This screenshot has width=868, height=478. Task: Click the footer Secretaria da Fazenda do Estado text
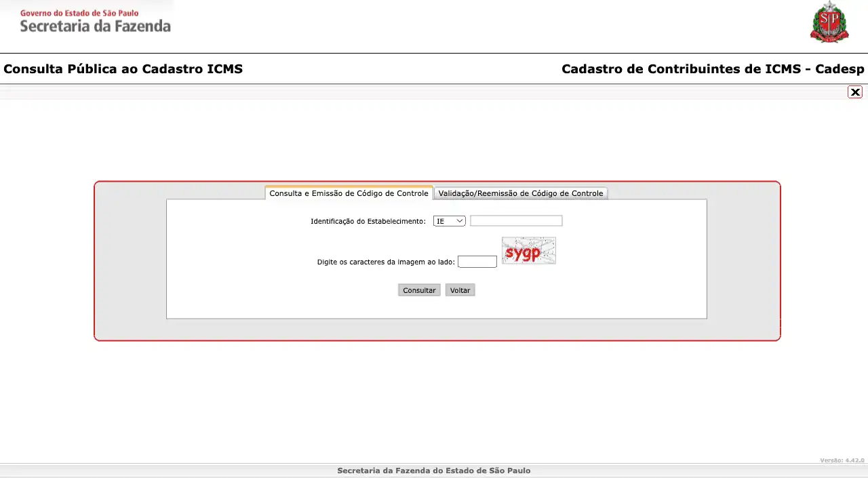433,471
